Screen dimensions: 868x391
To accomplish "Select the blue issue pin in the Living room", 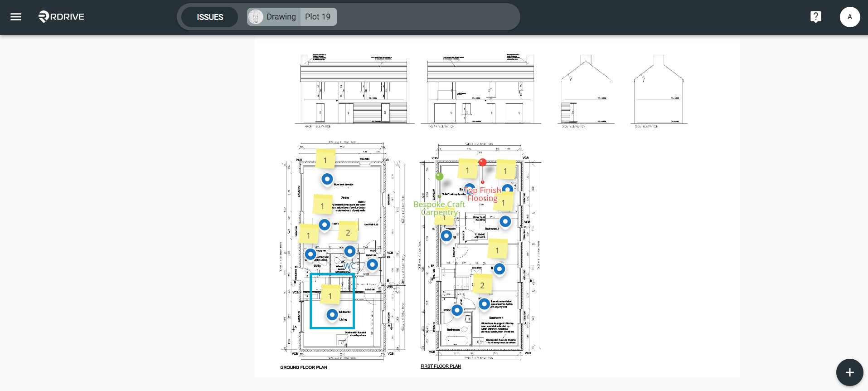I will pyautogui.click(x=332, y=314).
